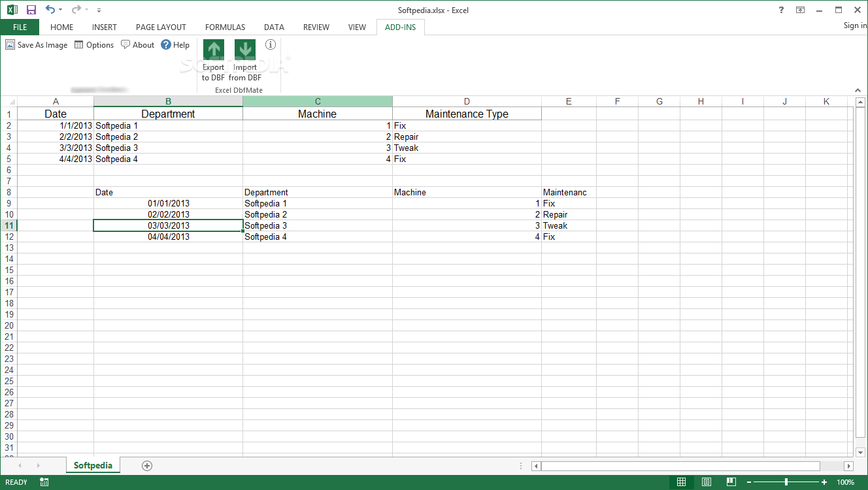Click the macro recording icon in the status bar
Viewport: 868px width, 490px height.
[x=44, y=482]
